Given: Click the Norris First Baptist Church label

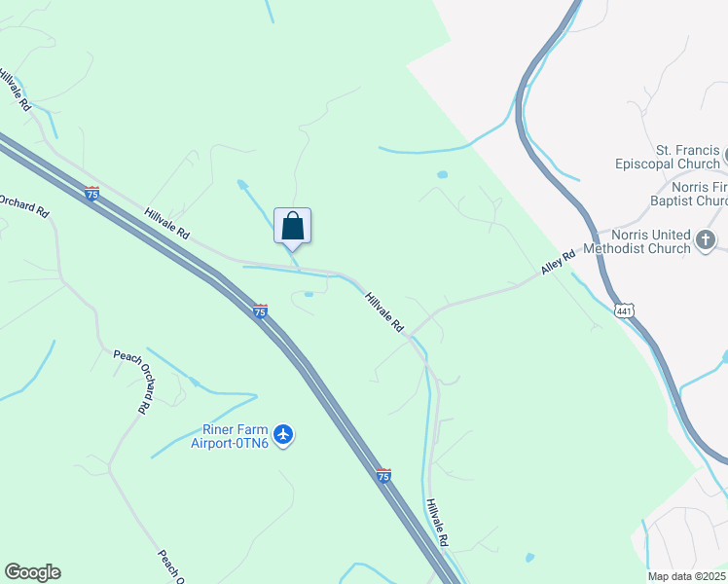Looking at the screenshot, I should (689, 194).
